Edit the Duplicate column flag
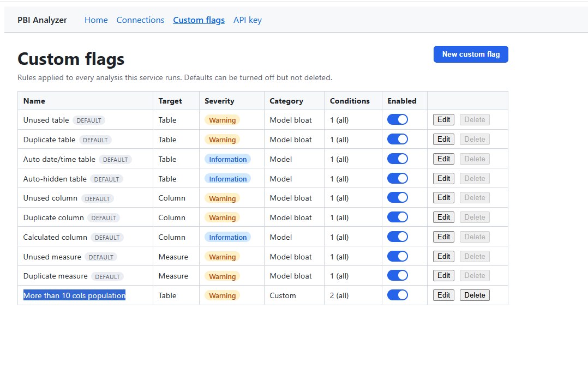The height and width of the screenshot is (381, 588). click(x=443, y=217)
